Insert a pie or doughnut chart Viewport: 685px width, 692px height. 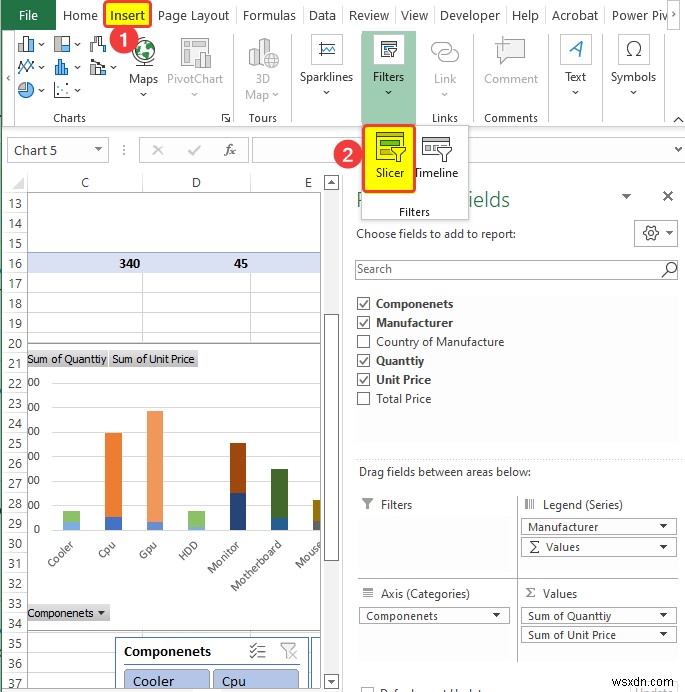tap(30, 90)
